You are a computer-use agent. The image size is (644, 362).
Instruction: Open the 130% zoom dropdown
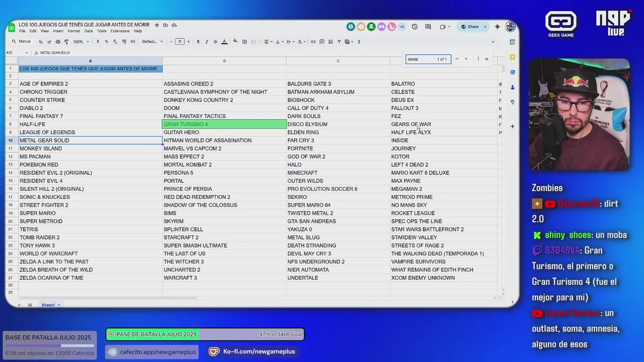point(80,42)
